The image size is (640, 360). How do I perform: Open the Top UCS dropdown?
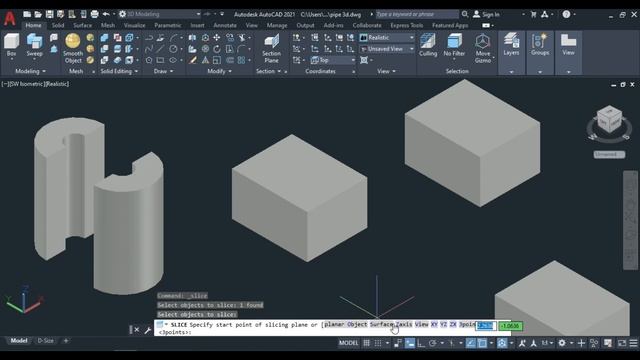click(x=333, y=60)
